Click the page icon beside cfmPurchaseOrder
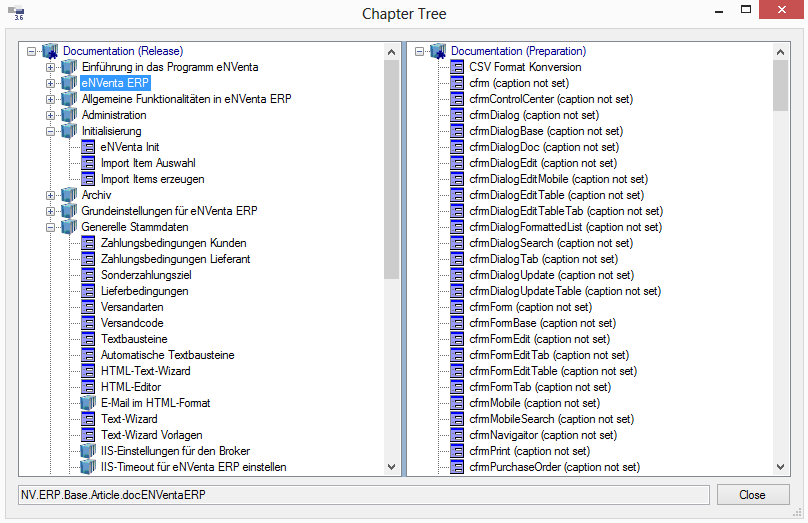This screenshot has width=808, height=523. pos(457,466)
